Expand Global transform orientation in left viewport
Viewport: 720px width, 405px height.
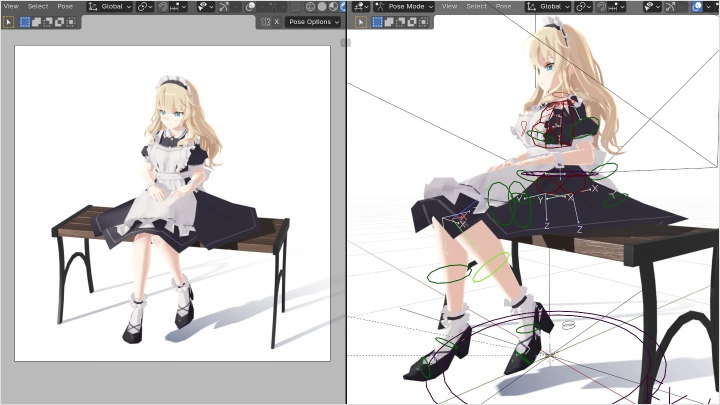tap(110, 6)
